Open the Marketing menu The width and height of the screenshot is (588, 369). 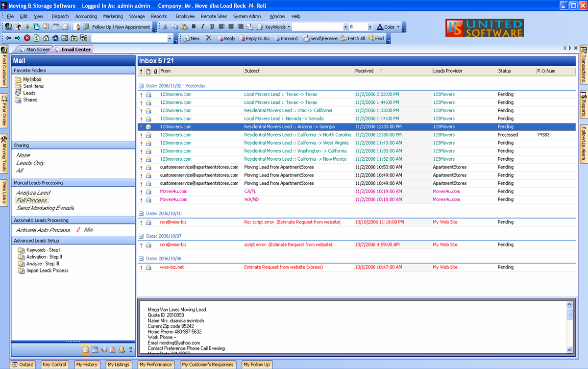click(x=113, y=16)
